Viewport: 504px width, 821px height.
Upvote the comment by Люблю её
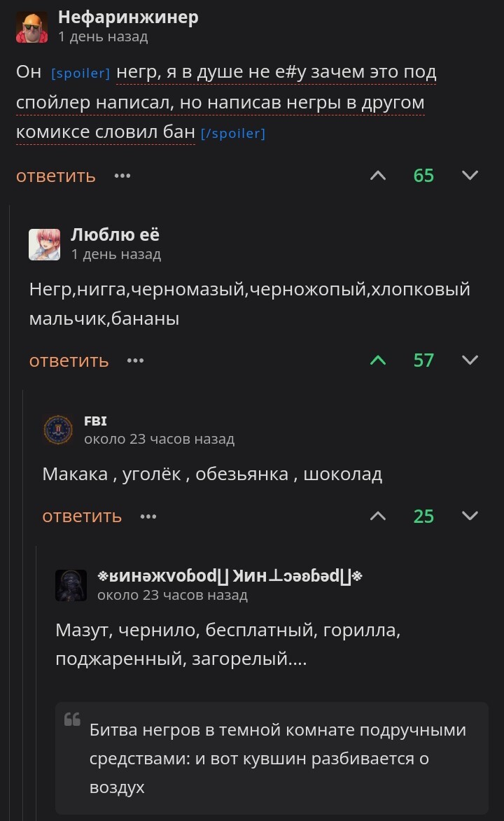(x=378, y=360)
